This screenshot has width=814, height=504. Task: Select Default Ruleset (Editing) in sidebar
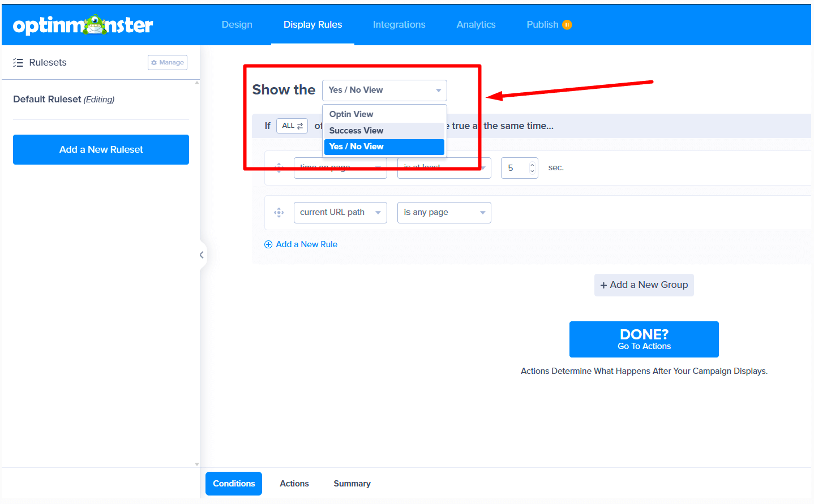click(x=64, y=100)
